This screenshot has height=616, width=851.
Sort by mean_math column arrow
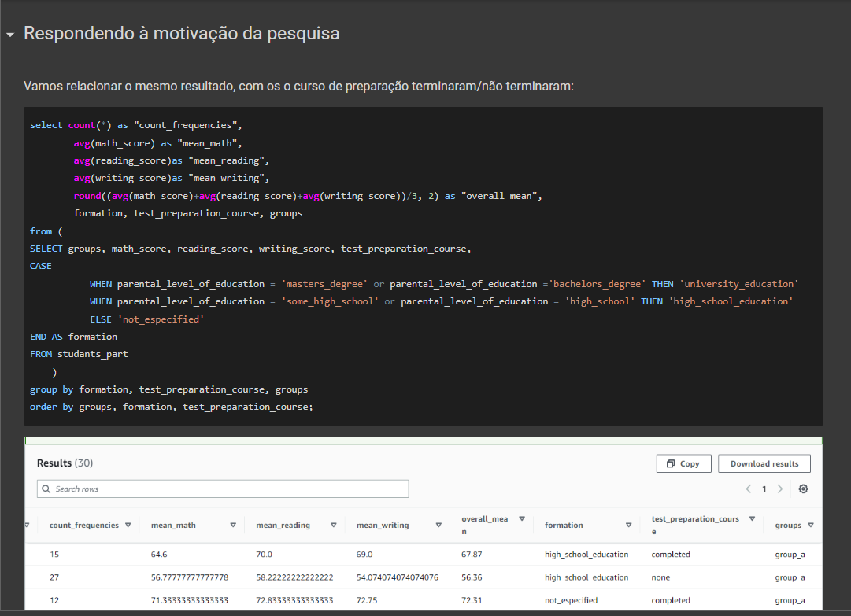(233, 525)
